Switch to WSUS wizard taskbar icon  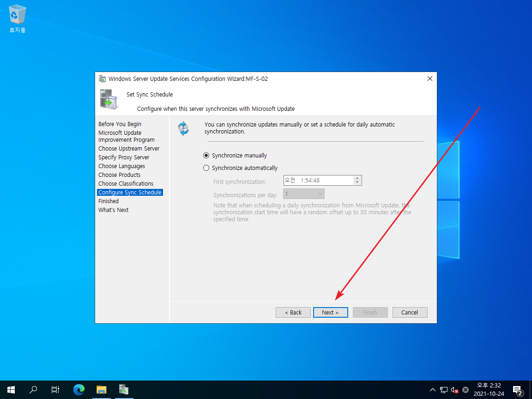pos(124,389)
